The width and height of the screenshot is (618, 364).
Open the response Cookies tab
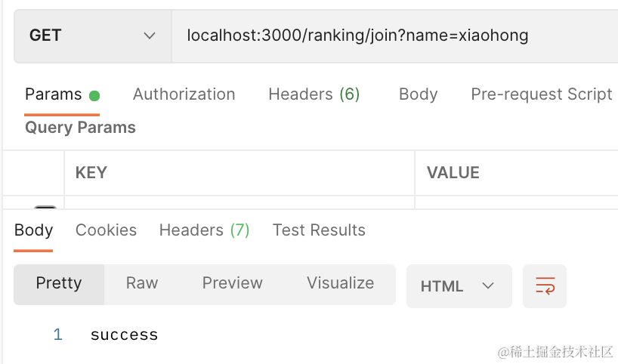tap(106, 230)
